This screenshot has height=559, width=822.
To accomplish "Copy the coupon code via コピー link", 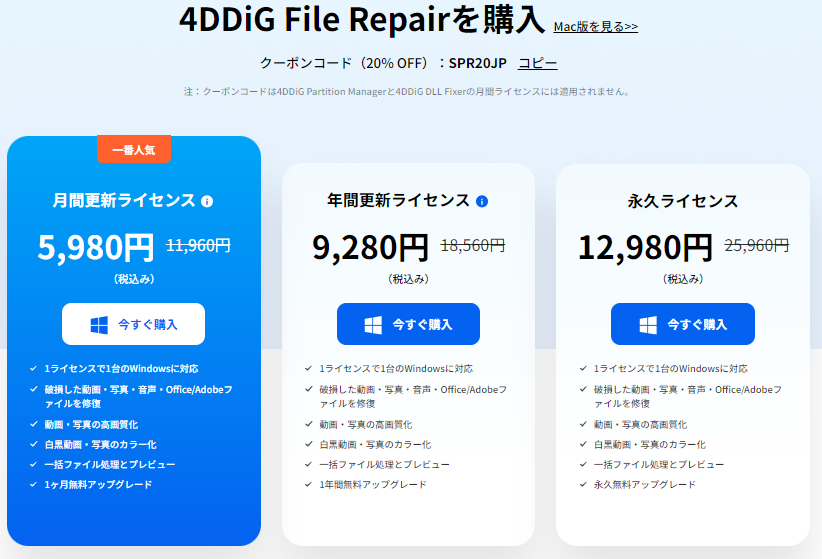I will pyautogui.click(x=537, y=63).
